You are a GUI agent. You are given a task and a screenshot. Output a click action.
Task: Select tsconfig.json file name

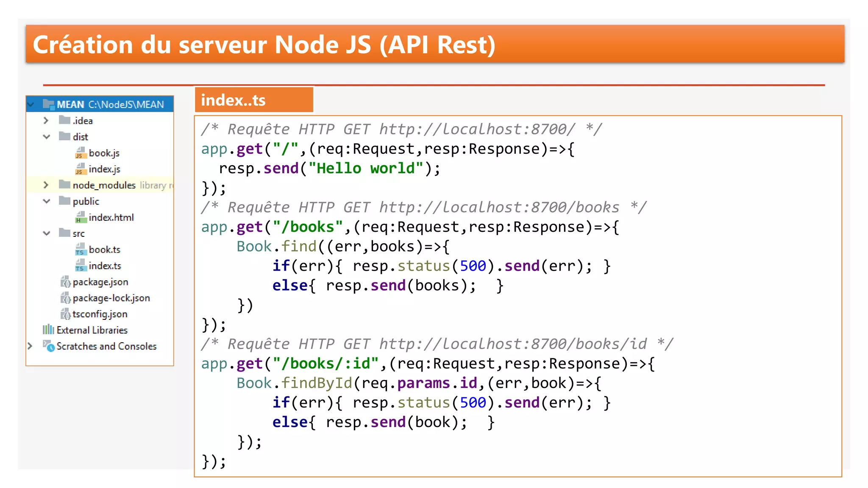click(100, 314)
